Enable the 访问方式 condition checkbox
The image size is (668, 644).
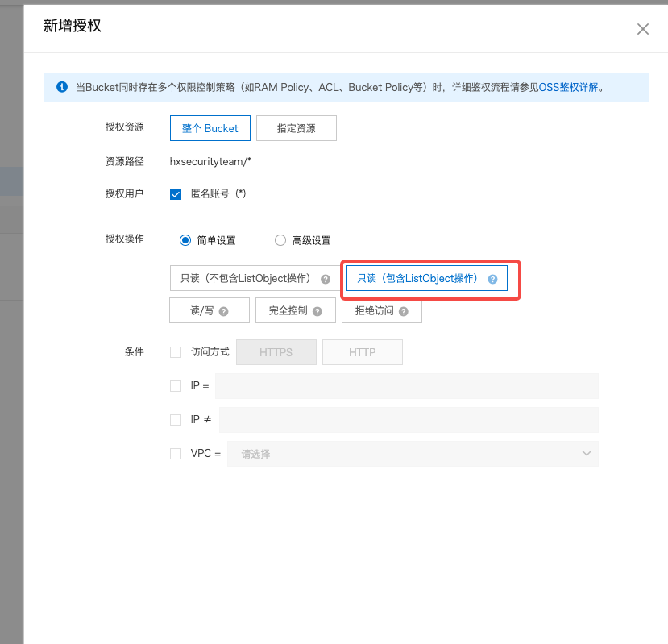[176, 352]
